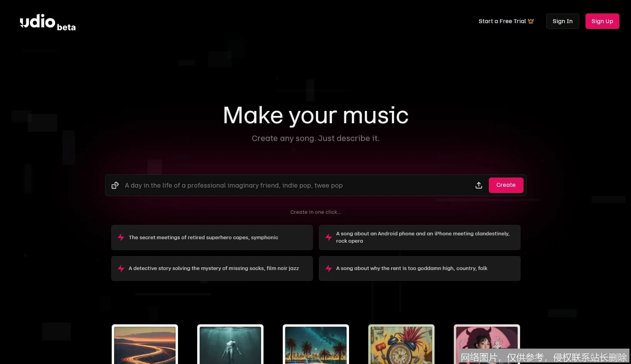
Task: Open the pink devil girl thumbnail
Action: [x=487, y=339]
